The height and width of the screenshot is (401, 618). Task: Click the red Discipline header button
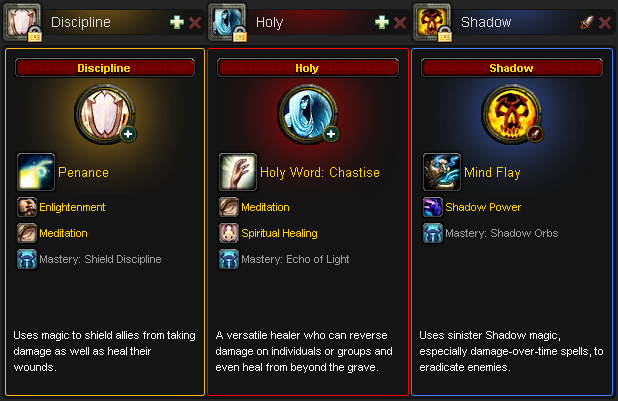tap(105, 68)
